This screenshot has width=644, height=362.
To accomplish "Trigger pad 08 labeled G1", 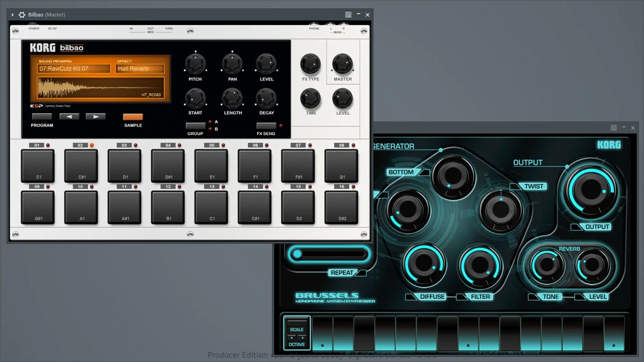I will (341, 166).
